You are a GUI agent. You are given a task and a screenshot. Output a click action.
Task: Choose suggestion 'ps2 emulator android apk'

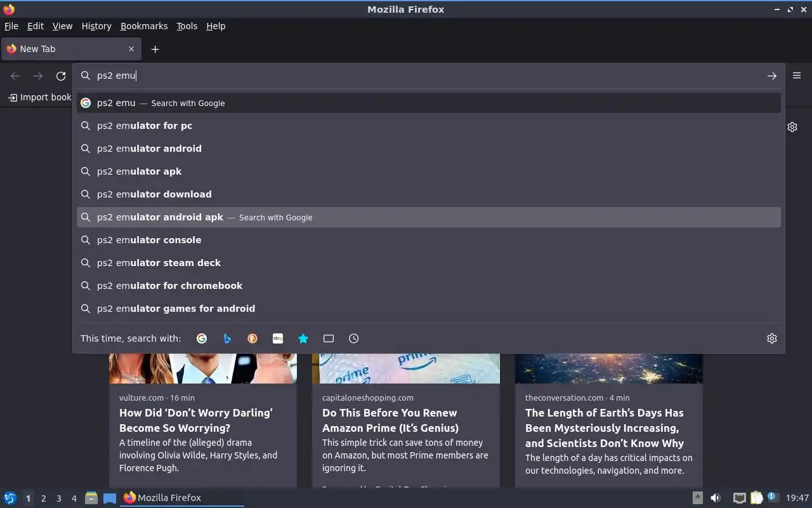click(x=429, y=217)
